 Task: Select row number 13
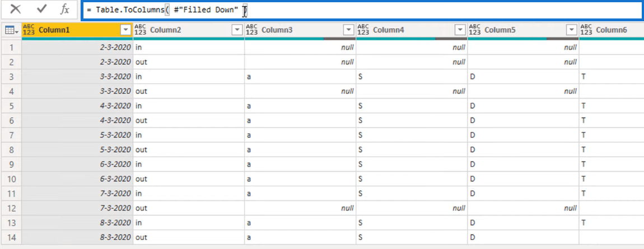coord(11,223)
